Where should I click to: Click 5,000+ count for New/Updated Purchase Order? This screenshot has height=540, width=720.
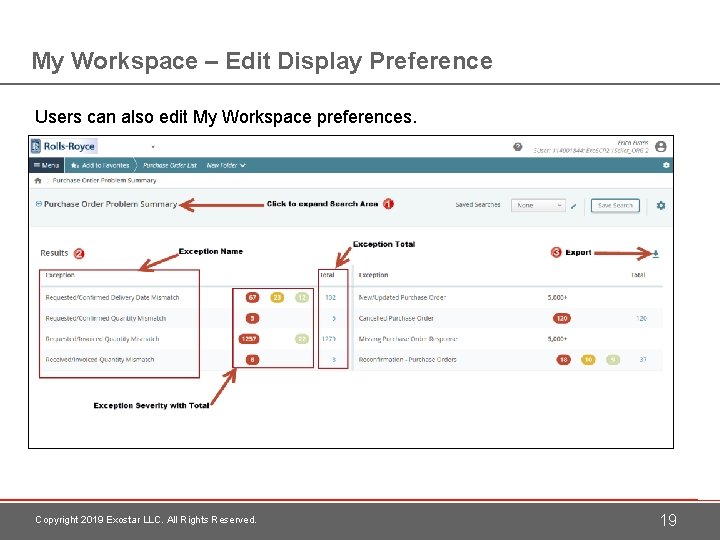(557, 298)
